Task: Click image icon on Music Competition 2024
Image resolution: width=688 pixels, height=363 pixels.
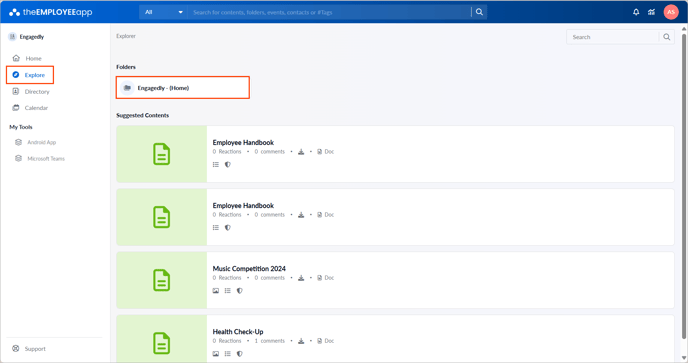Action: pos(216,291)
